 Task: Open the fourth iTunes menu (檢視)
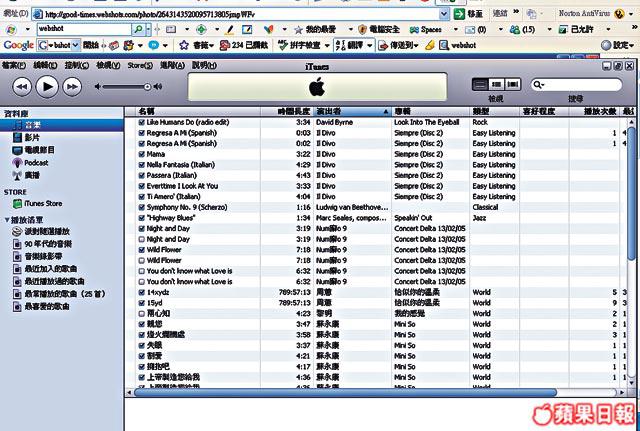pyautogui.click(x=108, y=65)
